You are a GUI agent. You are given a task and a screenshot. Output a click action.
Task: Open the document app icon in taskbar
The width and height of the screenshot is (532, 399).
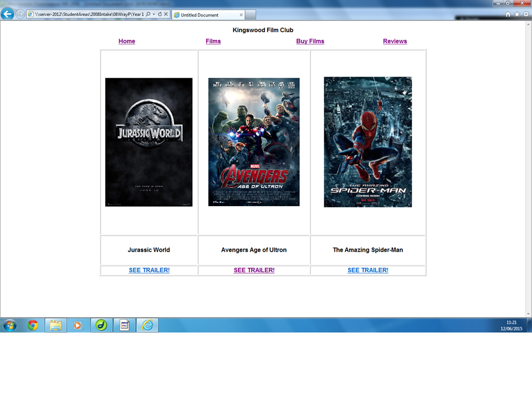[x=125, y=325]
